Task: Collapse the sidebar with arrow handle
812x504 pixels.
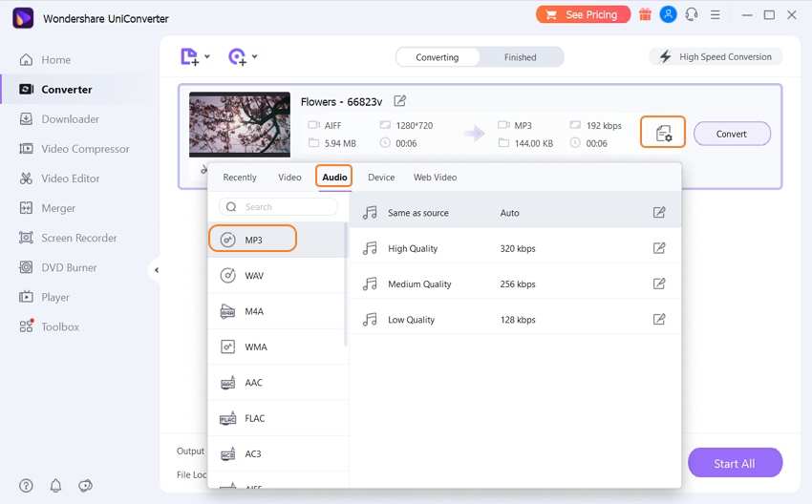Action: pyautogui.click(x=156, y=270)
